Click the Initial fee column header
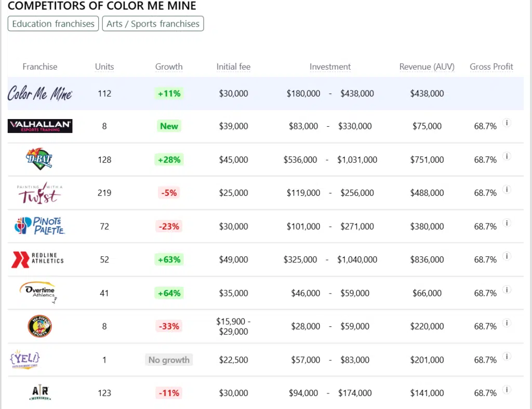The width and height of the screenshot is (532, 409). [233, 67]
